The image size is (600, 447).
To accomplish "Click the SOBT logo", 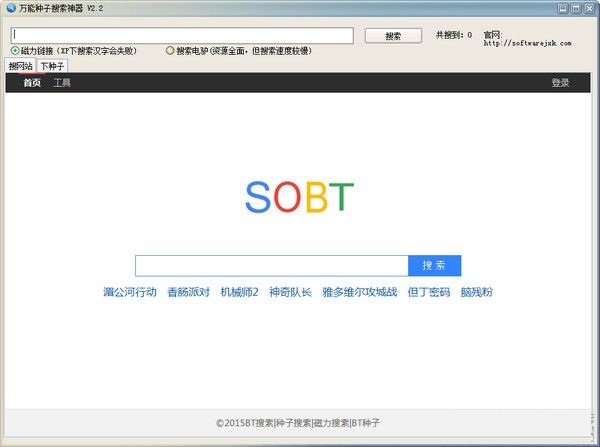I will [x=300, y=198].
